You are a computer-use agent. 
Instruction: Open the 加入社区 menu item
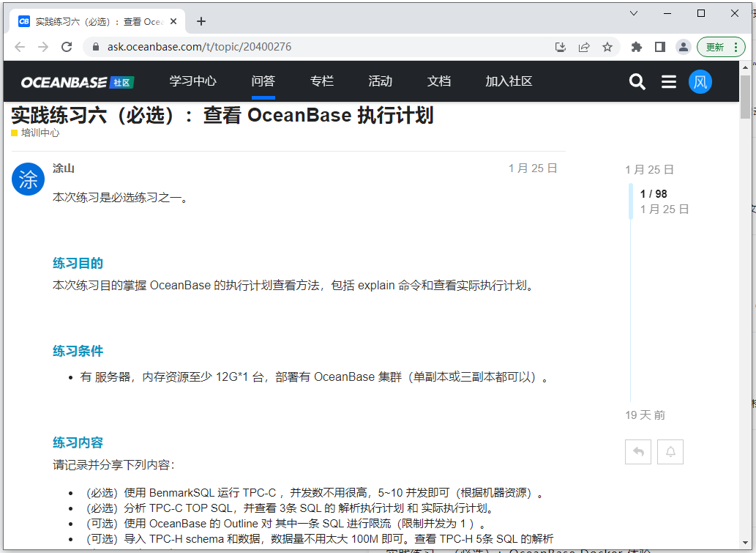(509, 81)
